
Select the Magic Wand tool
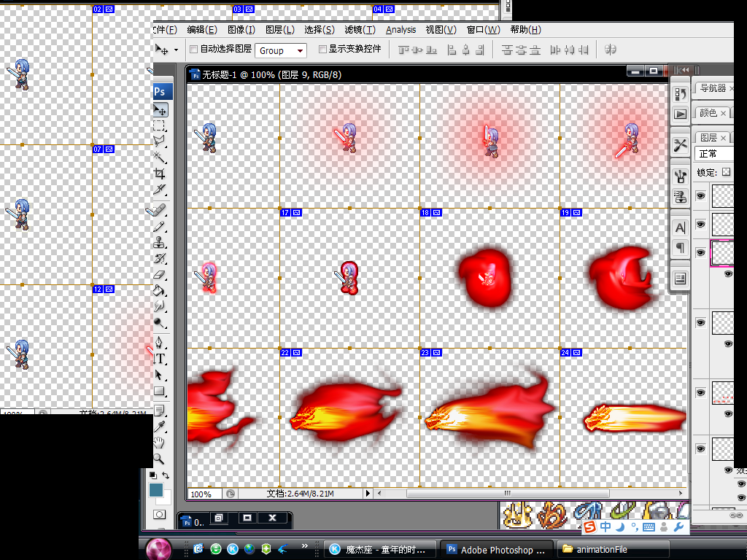point(159,157)
